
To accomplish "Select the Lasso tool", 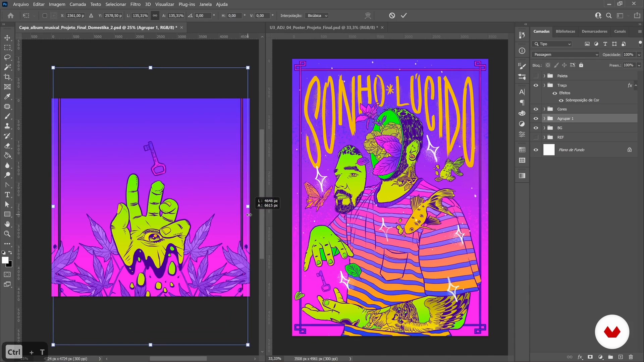I will click(x=7, y=57).
